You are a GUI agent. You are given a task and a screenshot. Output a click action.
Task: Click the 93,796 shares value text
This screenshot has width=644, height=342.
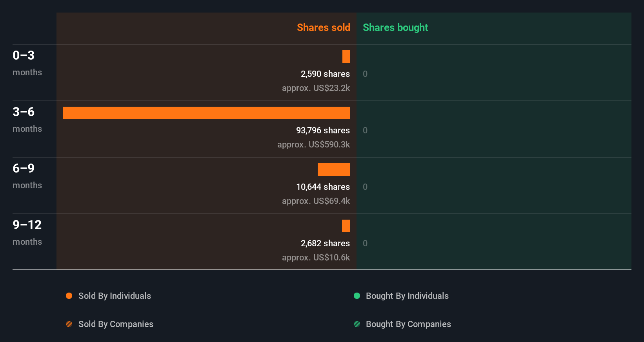[x=323, y=130]
